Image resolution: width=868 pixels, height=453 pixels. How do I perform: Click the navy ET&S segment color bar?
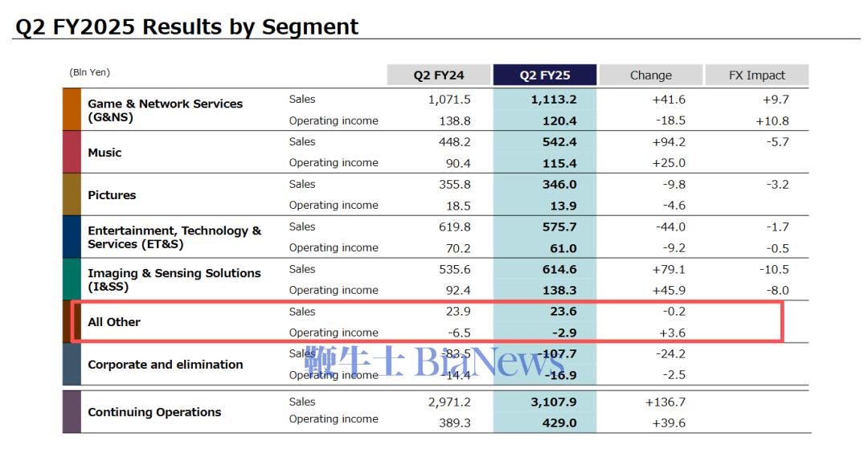72,237
